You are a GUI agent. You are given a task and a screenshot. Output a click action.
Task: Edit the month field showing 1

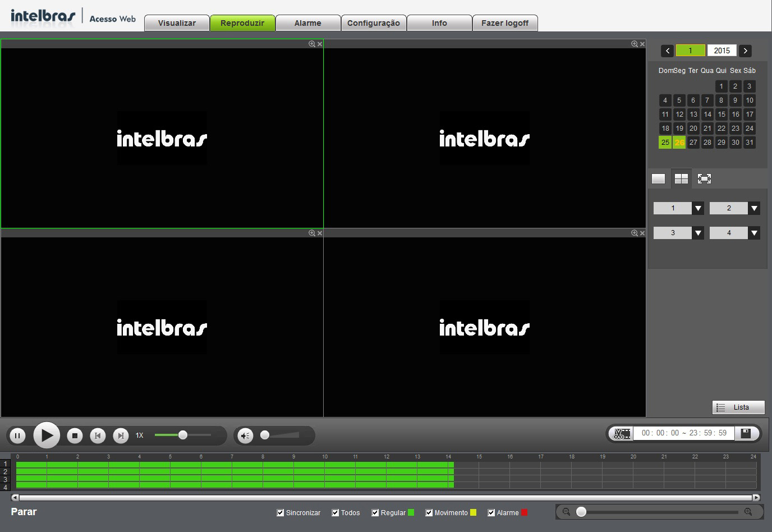click(x=690, y=51)
